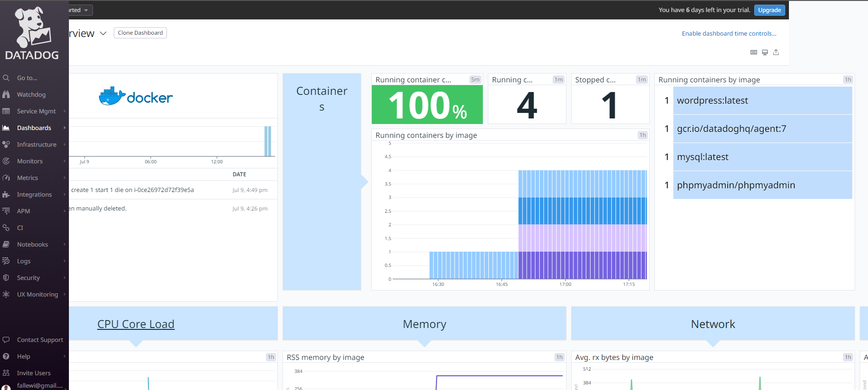Open the top bar dropdown ending in 'rted'
868x390 pixels.
(x=81, y=10)
